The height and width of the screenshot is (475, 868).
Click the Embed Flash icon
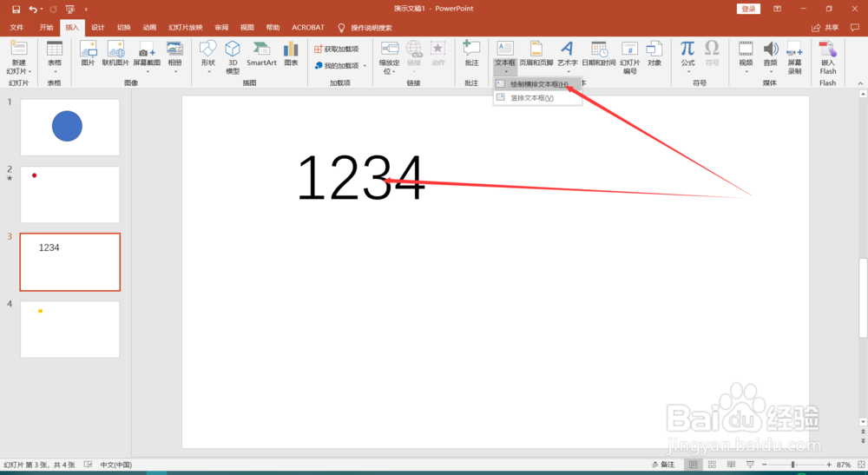coord(827,49)
